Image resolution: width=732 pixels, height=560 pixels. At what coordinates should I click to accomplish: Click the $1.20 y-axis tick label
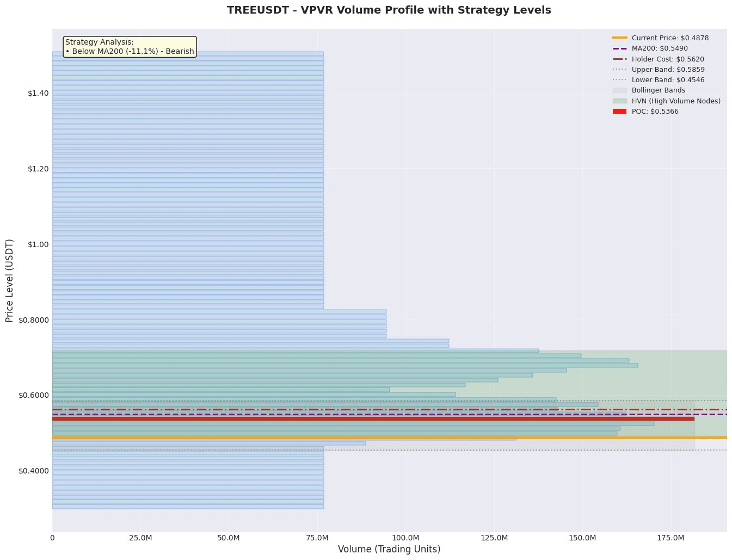pos(38,169)
